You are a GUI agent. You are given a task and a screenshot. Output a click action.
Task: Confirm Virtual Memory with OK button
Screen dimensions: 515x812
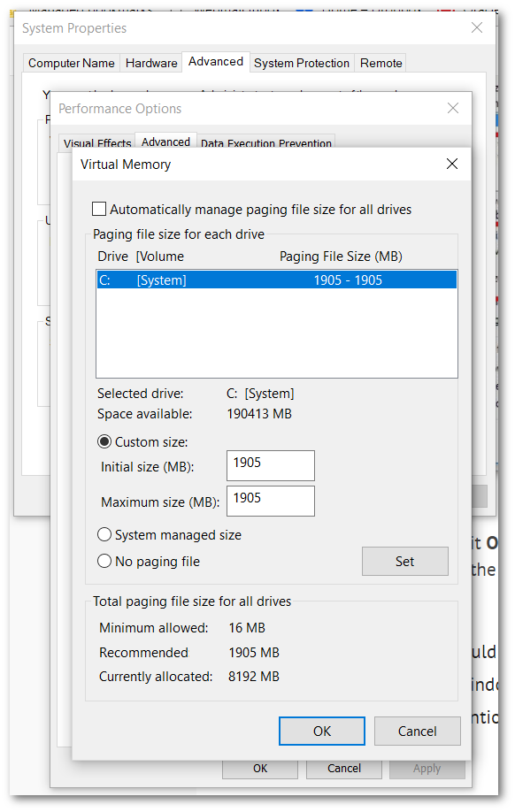click(322, 731)
